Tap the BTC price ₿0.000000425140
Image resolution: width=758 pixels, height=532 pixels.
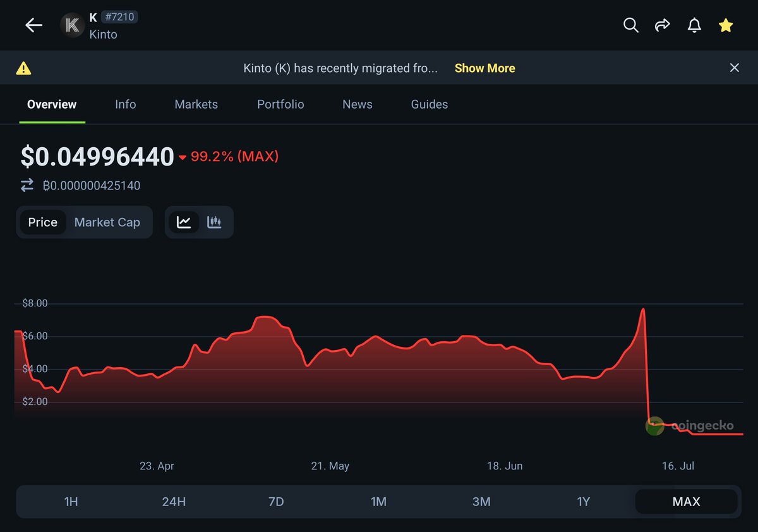coord(92,186)
